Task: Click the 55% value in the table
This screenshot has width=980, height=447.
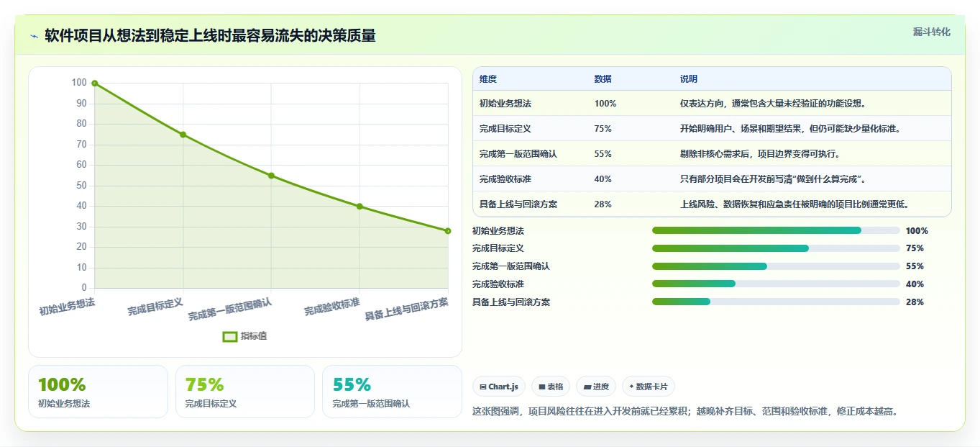Action: (603, 154)
